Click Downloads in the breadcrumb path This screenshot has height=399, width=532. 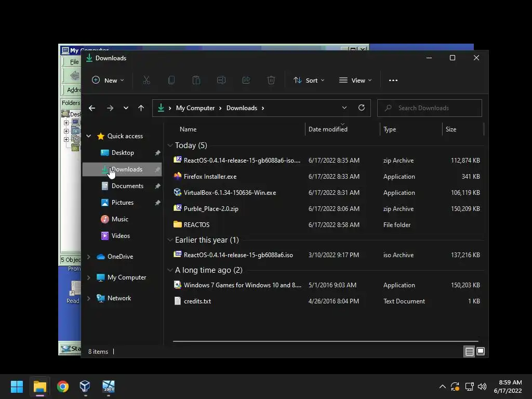coord(242,108)
